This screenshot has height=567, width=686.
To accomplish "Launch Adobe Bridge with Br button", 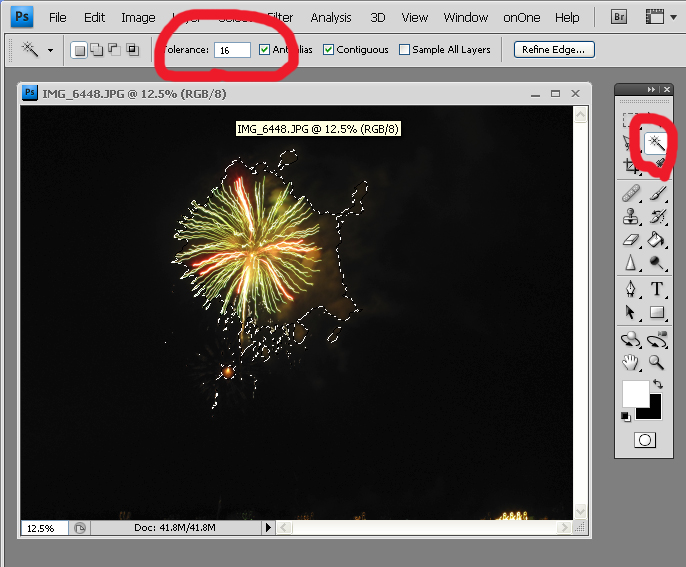I will [619, 17].
